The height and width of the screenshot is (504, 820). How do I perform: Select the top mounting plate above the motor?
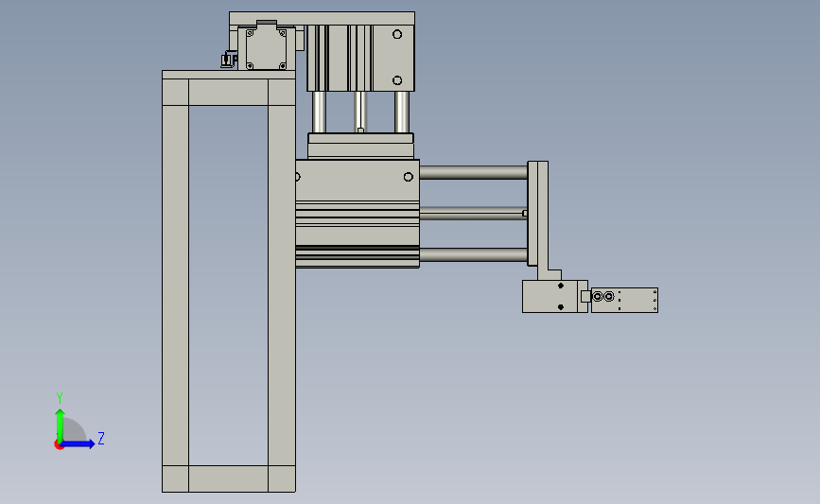click(322, 18)
